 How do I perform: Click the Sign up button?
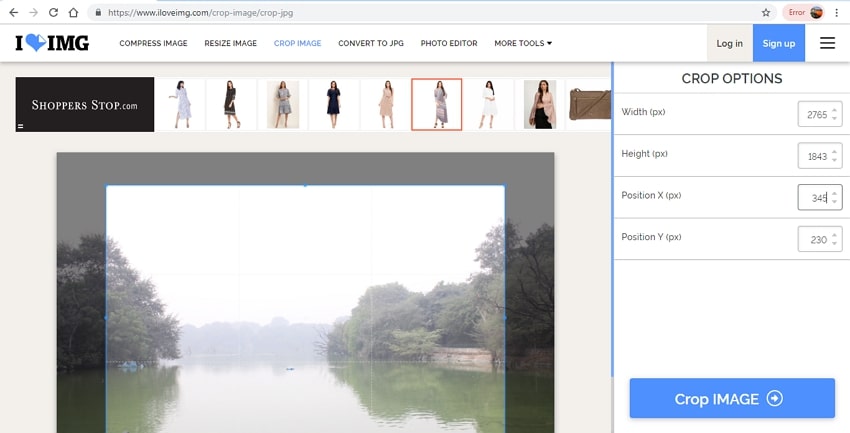click(778, 43)
